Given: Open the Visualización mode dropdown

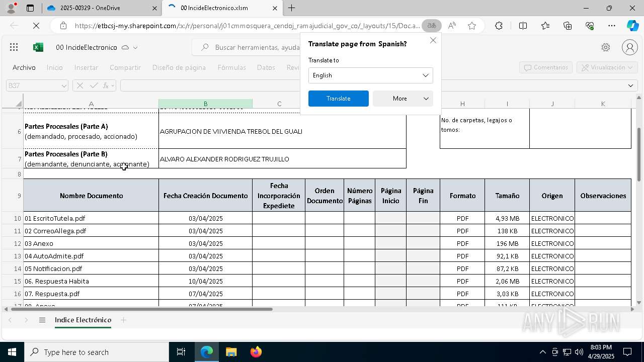Looking at the screenshot, I should (x=607, y=67).
